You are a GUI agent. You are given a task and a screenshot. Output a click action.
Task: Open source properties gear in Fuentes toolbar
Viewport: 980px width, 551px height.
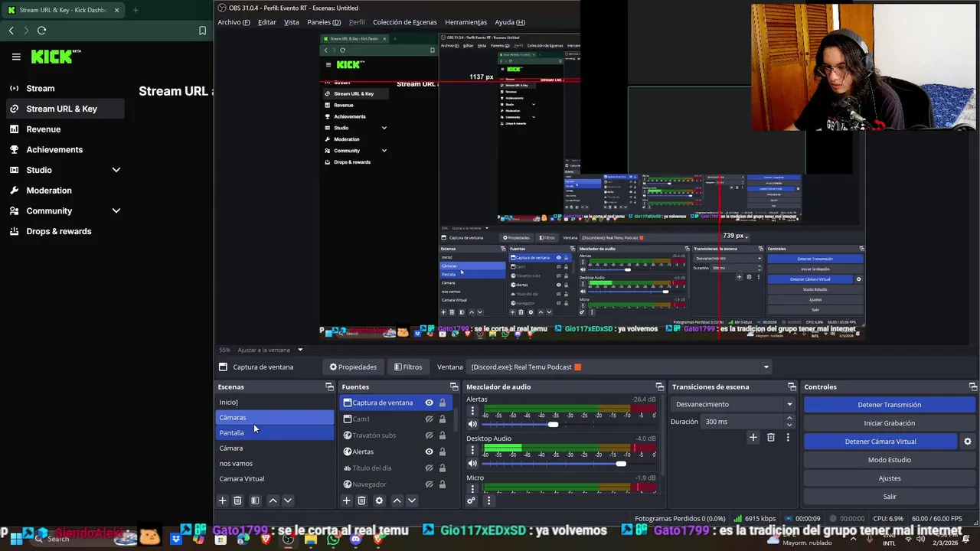click(379, 500)
